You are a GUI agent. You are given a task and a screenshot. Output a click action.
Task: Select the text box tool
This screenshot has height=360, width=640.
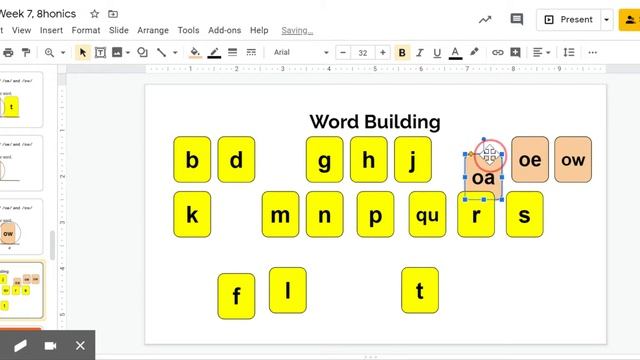point(100,53)
